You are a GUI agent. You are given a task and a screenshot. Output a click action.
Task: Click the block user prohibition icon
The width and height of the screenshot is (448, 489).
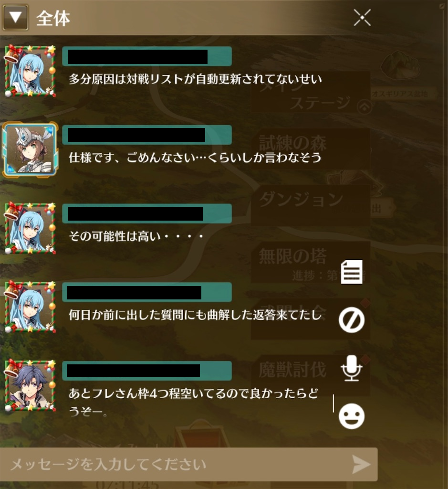352,320
